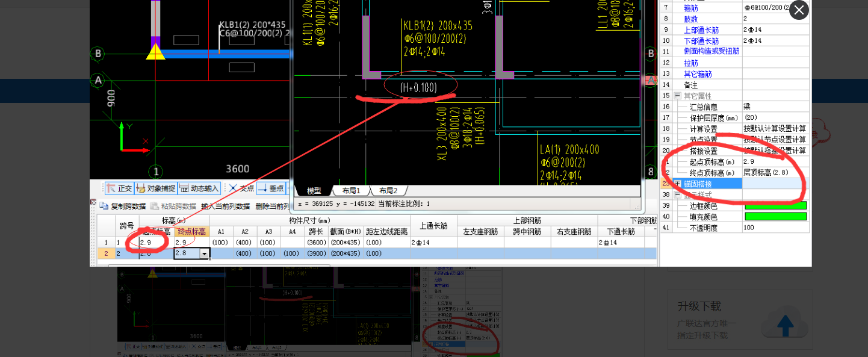868x357 pixels.
Task: Click row 1 上通长筋 cell
Action: coord(433,243)
